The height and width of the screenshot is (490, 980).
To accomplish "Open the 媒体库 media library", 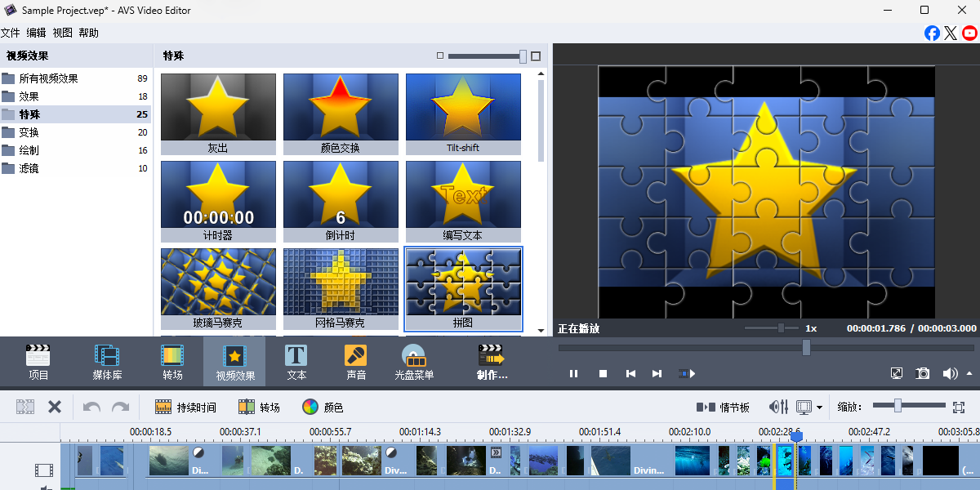I will [107, 363].
